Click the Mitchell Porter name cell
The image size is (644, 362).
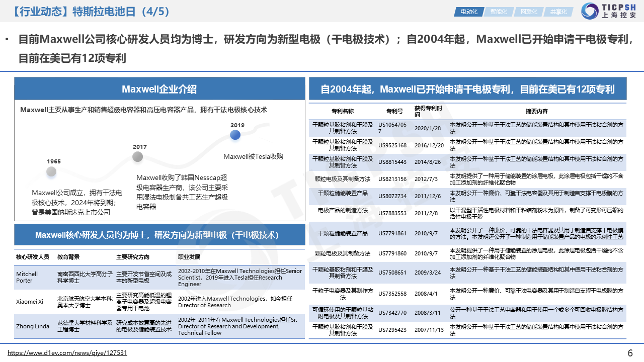point(27,277)
